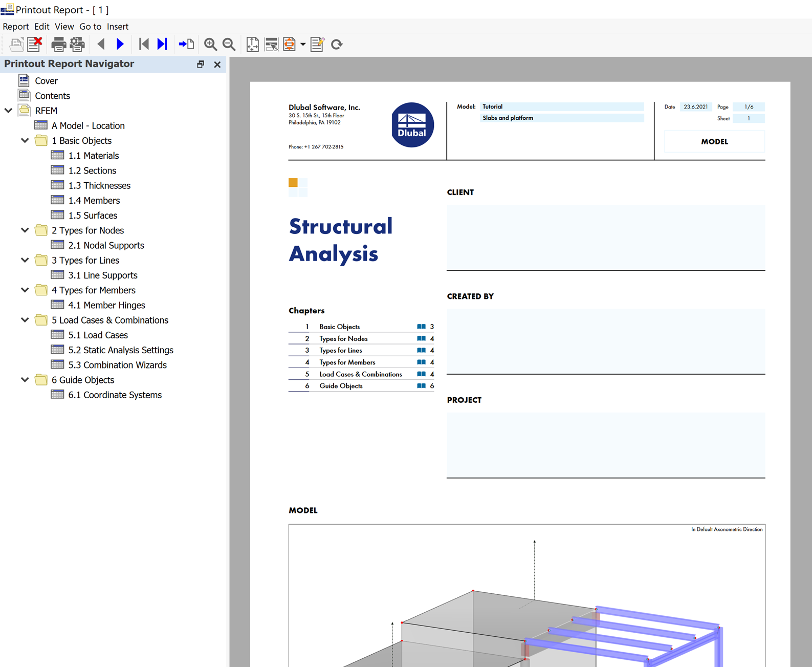
Task: Select 5.3 Combination Wizards item
Action: (x=117, y=365)
